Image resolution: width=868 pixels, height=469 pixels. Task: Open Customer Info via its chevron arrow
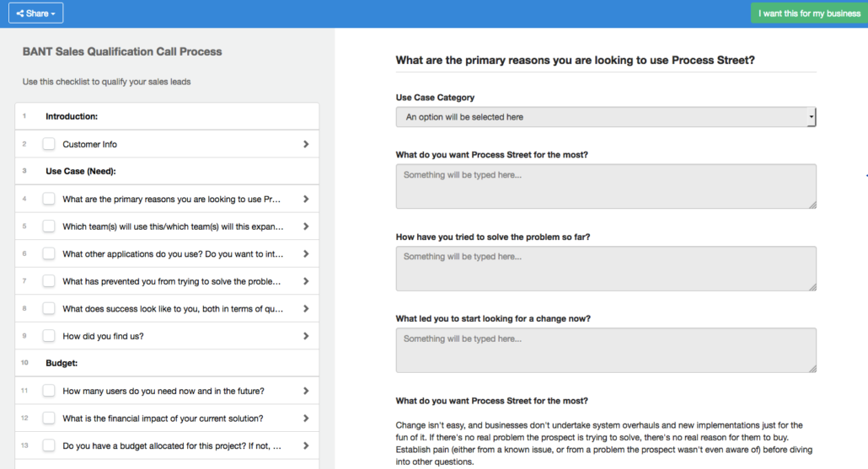pyautogui.click(x=306, y=144)
